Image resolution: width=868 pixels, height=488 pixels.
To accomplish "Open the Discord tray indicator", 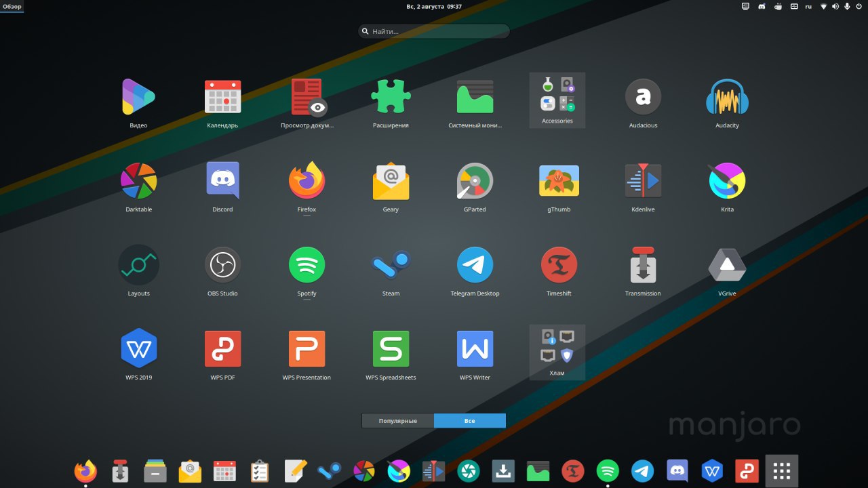I will coord(762,6).
